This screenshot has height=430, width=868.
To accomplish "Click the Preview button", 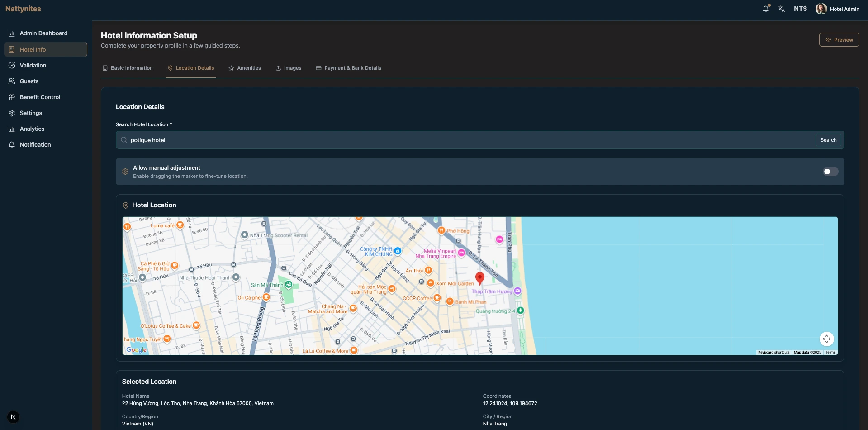I will tap(839, 39).
